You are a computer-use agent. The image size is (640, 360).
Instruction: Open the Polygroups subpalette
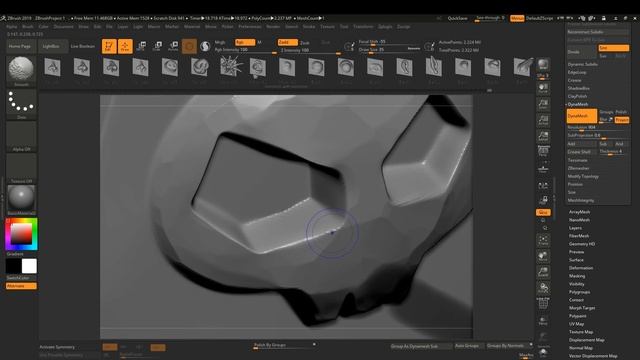[x=580, y=292]
